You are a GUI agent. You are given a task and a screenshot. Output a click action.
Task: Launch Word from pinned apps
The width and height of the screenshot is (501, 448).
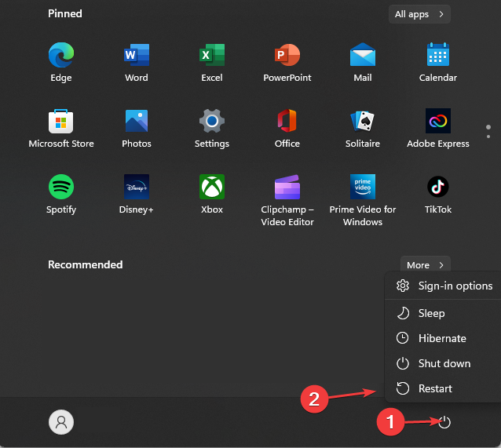[137, 62]
